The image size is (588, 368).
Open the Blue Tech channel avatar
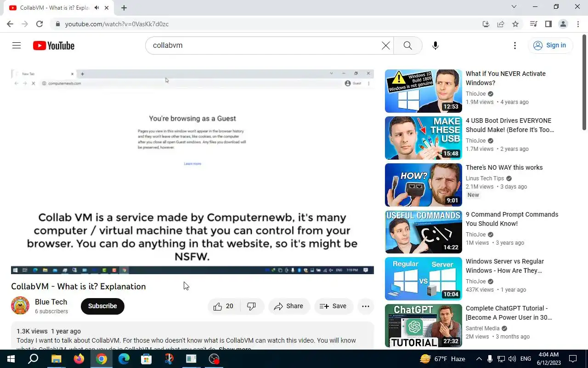click(x=20, y=306)
